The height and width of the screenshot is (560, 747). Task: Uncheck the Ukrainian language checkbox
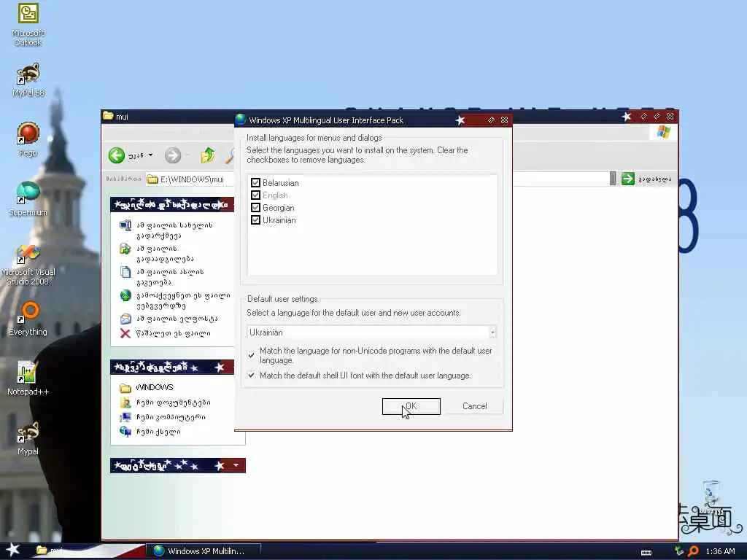pos(256,220)
